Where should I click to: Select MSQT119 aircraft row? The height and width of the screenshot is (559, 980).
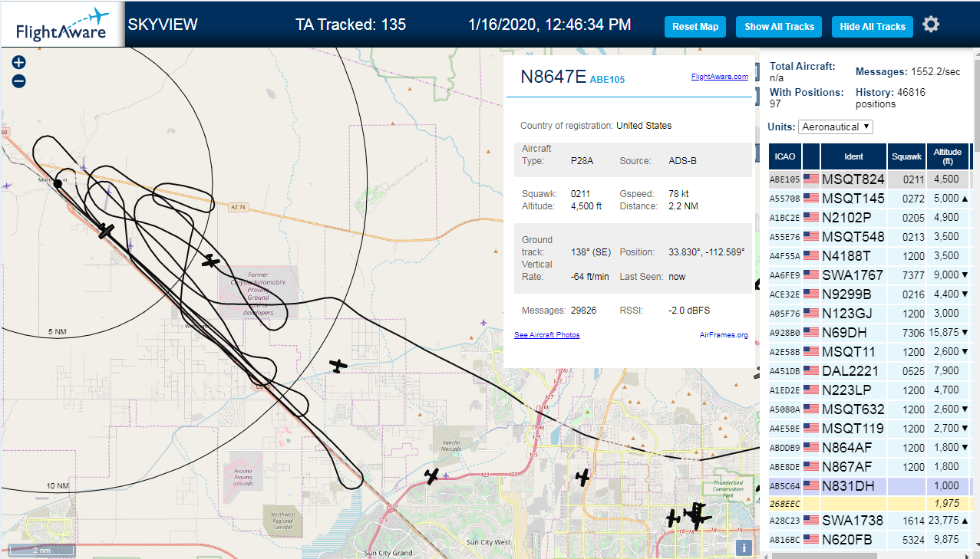coord(869,429)
